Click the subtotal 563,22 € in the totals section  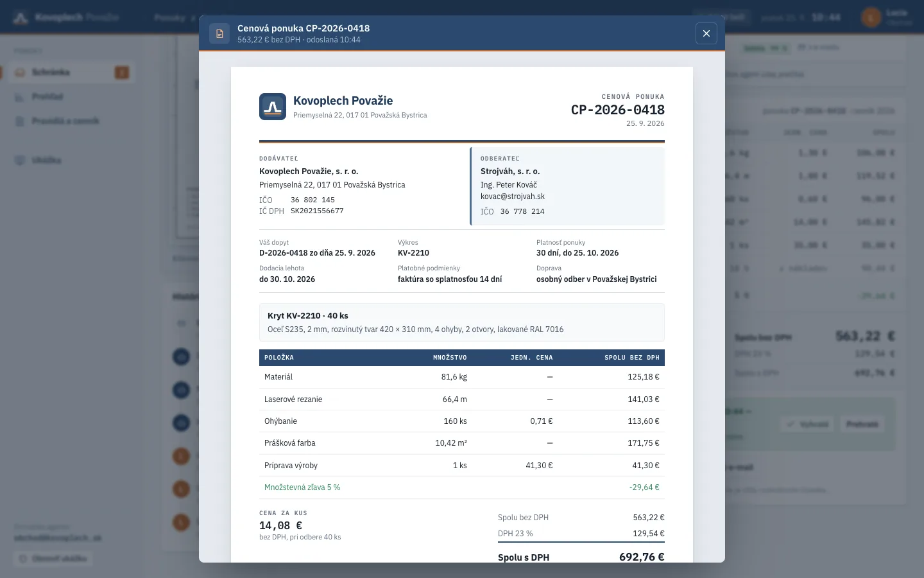point(649,518)
